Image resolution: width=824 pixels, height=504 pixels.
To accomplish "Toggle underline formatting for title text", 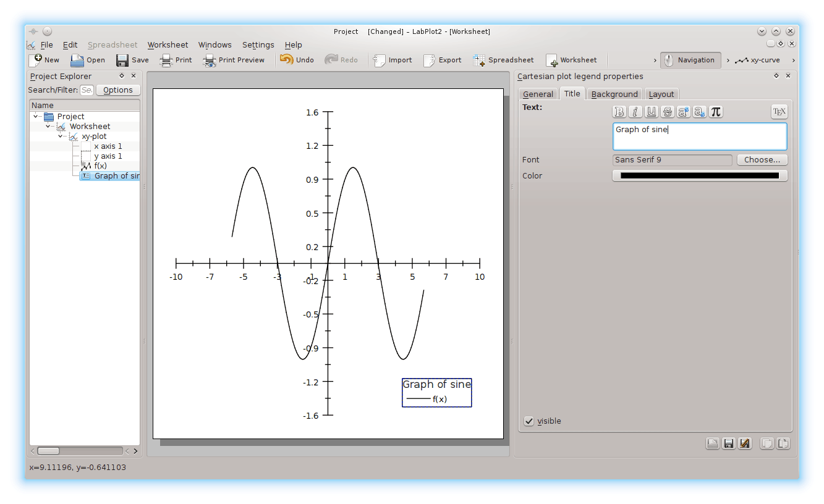I will 651,112.
